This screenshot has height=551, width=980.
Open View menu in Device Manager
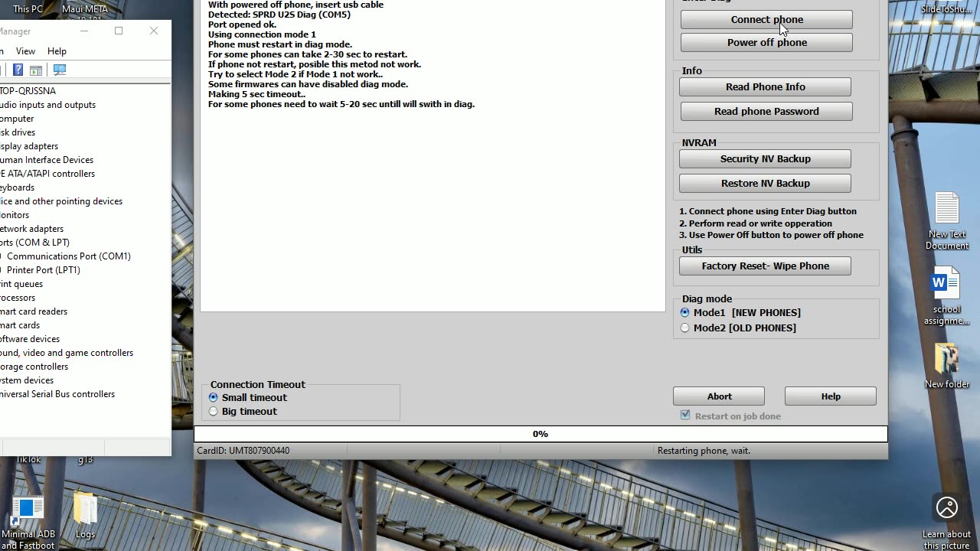click(x=25, y=51)
